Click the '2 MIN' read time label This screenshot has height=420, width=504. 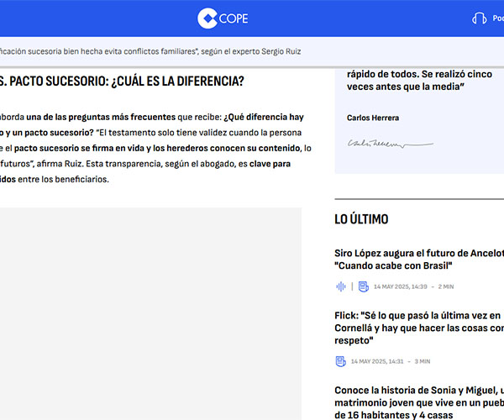[x=445, y=286]
